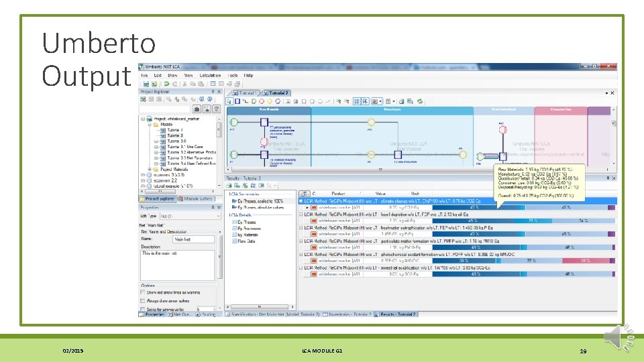
Task: Click the green refresh icon in editor toolbar
Action: (420, 101)
